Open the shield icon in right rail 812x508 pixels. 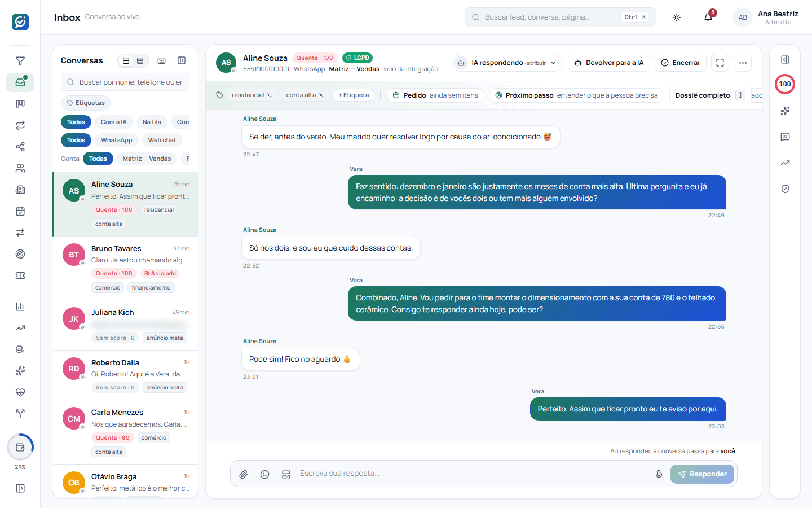pos(785,189)
